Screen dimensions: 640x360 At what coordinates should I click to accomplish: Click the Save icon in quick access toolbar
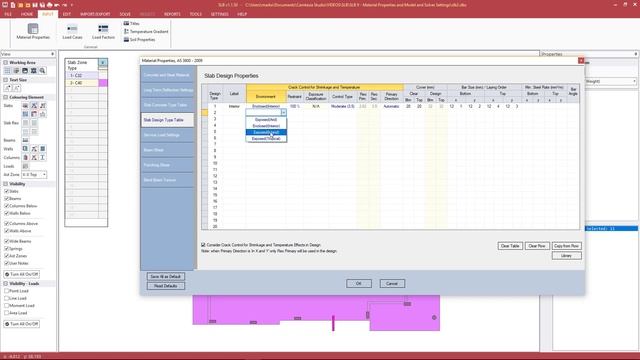pos(35,5)
